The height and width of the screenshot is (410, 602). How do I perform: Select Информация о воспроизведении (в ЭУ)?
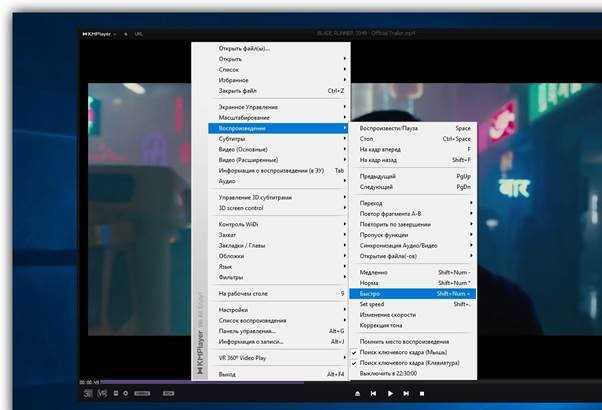pos(278,170)
